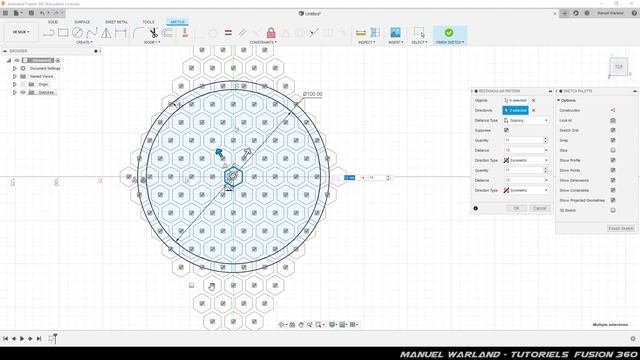
Task: Open the second Direction Type Symmetric dropdown
Action: click(526, 190)
